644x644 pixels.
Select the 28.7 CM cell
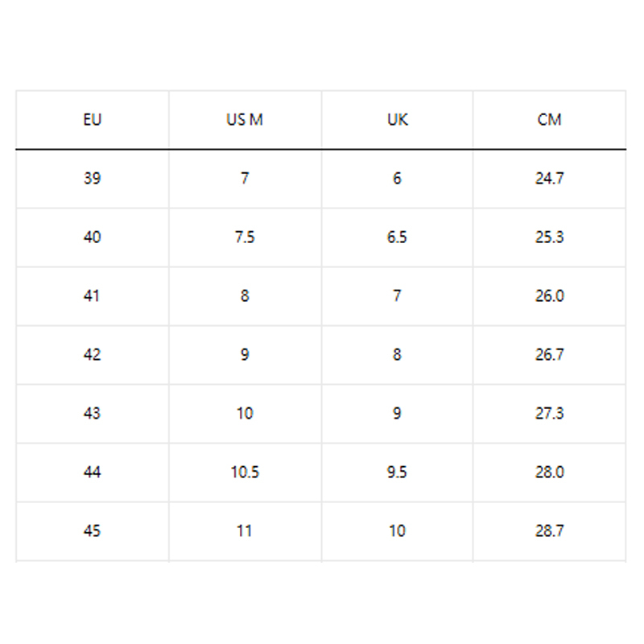click(549, 531)
